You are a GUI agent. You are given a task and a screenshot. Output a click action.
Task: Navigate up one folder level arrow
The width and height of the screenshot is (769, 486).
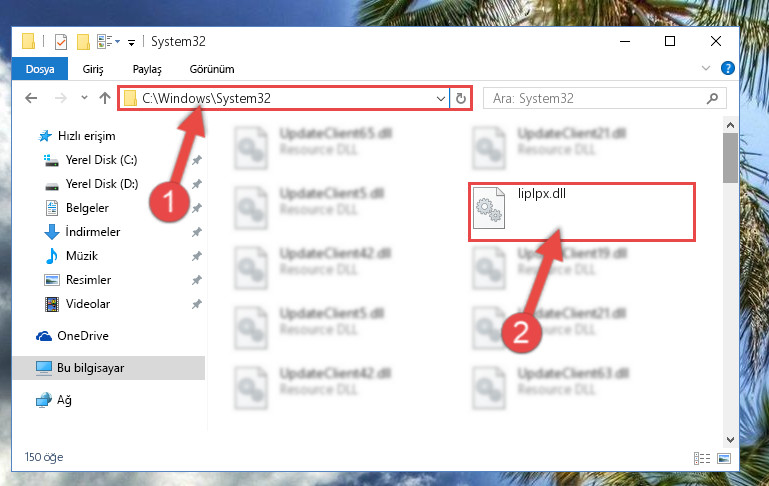pyautogui.click(x=105, y=98)
